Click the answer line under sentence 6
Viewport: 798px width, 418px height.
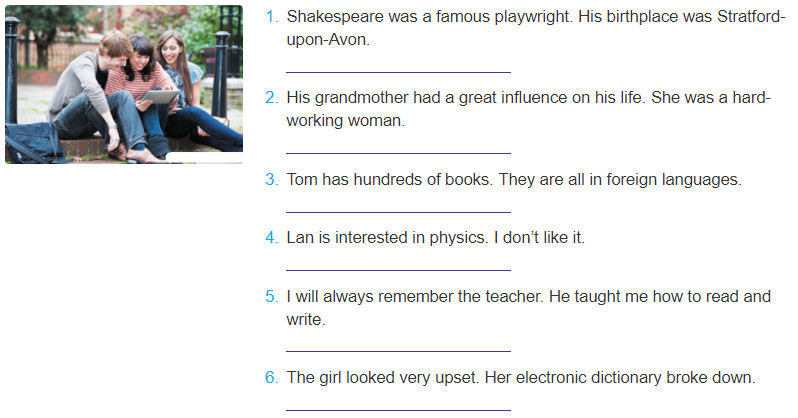point(398,410)
